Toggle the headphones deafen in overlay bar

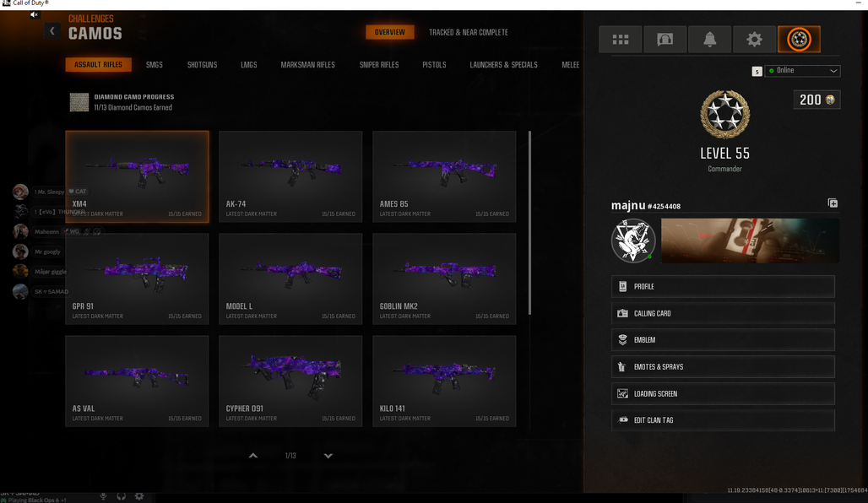point(122,496)
